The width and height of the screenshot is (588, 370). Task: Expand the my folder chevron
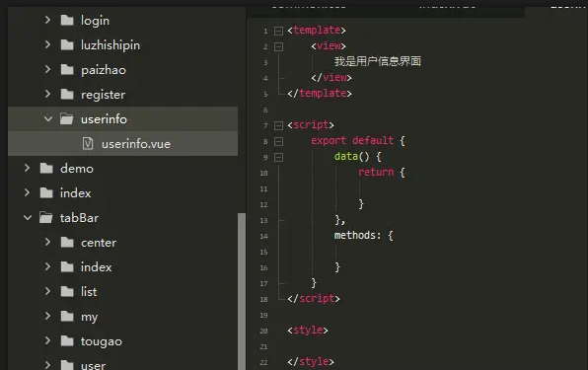(47, 316)
